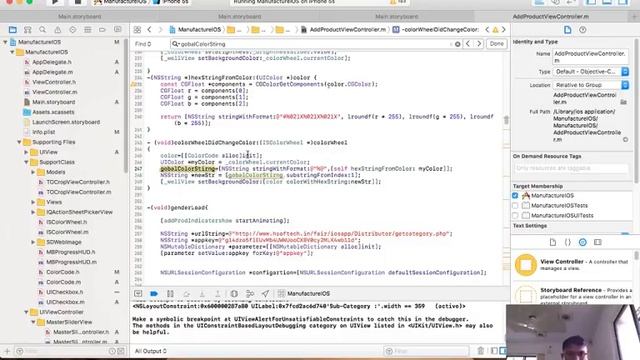Open ColorCode.h file
Screen dimensions: 640x360
[62, 272]
